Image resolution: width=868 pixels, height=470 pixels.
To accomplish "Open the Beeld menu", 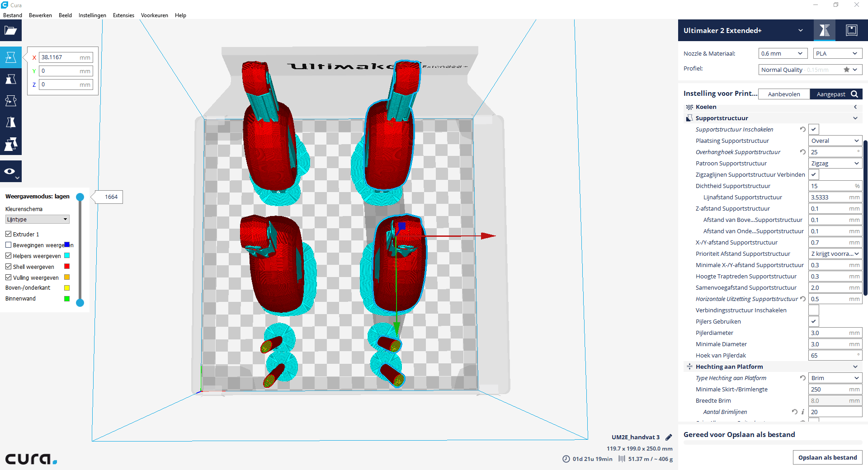I will [x=65, y=15].
